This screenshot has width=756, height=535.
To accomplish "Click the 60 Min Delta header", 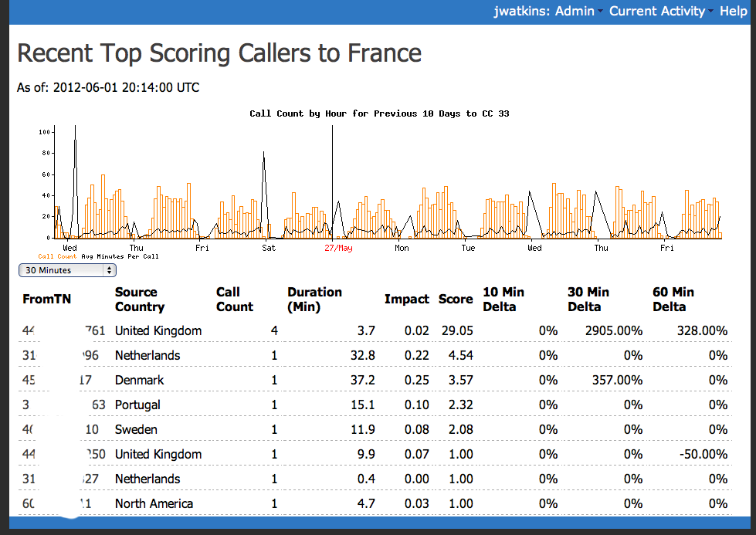I will tap(673, 300).
